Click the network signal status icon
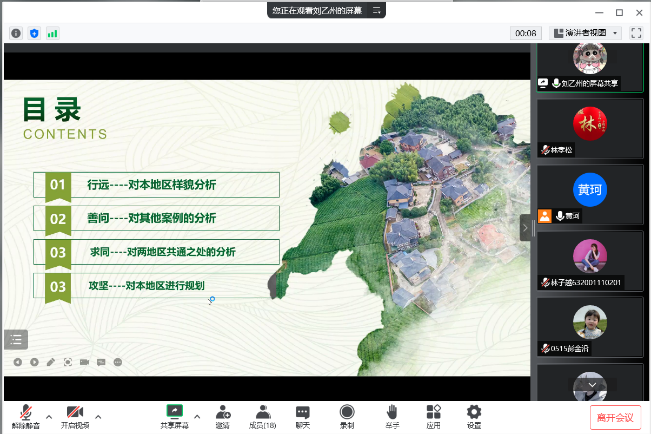This screenshot has width=651, height=434. click(x=52, y=33)
